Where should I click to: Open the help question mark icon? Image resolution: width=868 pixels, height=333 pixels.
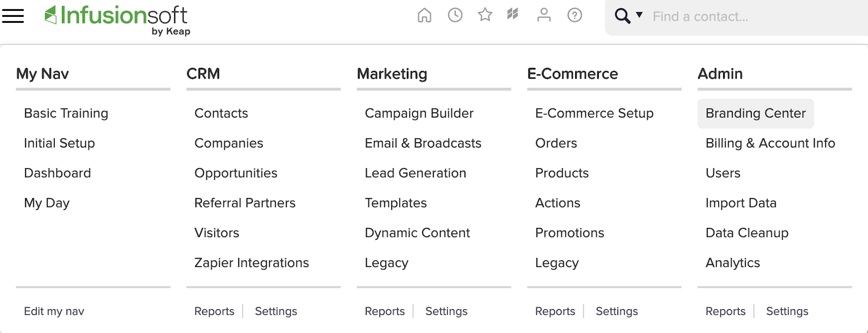coord(575,15)
